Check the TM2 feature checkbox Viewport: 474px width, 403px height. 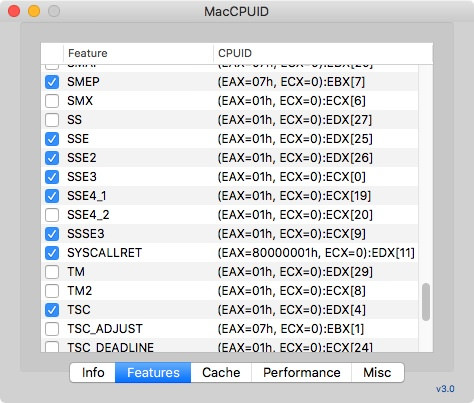(x=52, y=291)
